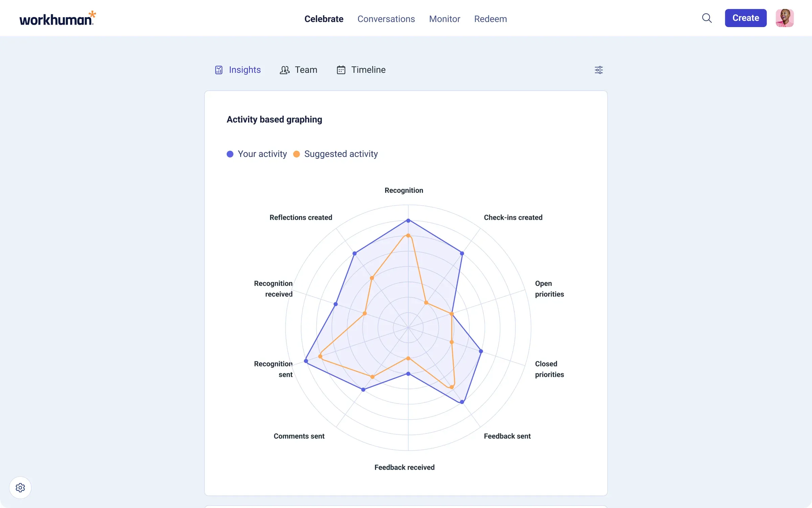Open the Monitor section
Viewport: 812px width, 508px height.
(445, 19)
